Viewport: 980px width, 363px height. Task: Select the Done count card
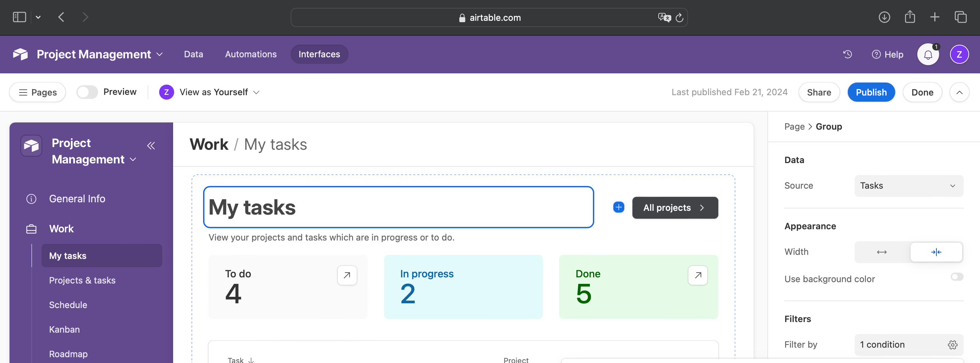[x=638, y=287]
